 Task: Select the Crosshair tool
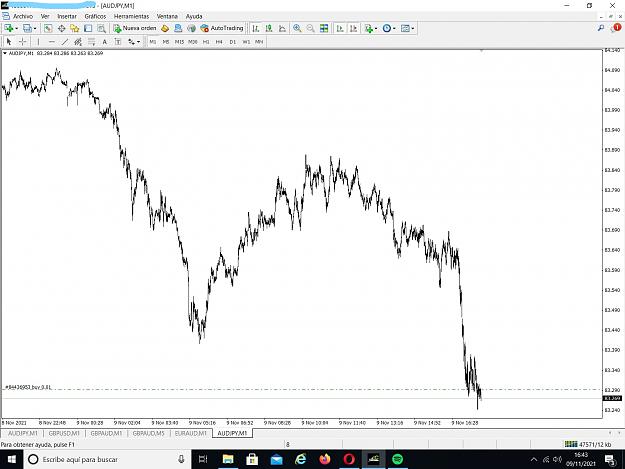click(22, 41)
